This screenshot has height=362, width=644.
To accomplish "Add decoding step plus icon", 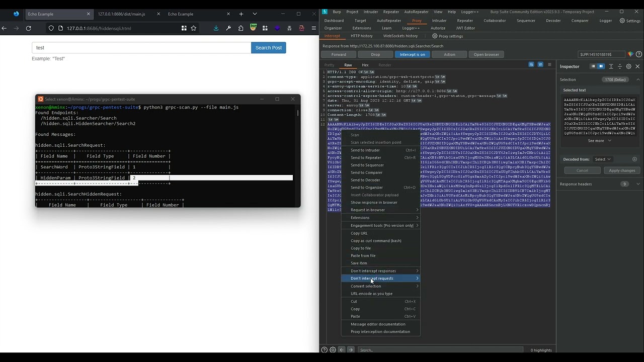I will 634,159.
